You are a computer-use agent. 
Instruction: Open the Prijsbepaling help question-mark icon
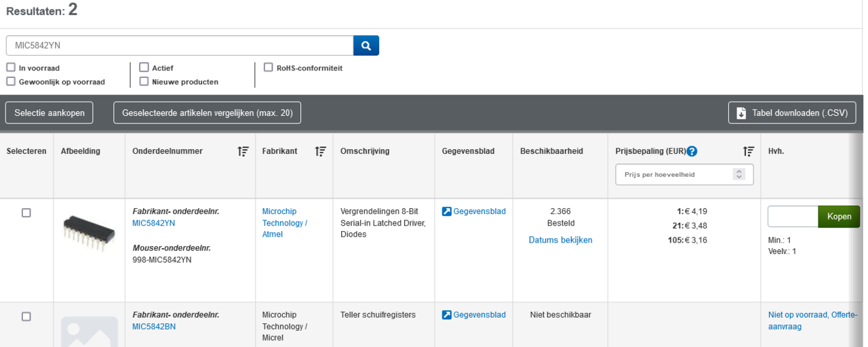[x=692, y=151]
